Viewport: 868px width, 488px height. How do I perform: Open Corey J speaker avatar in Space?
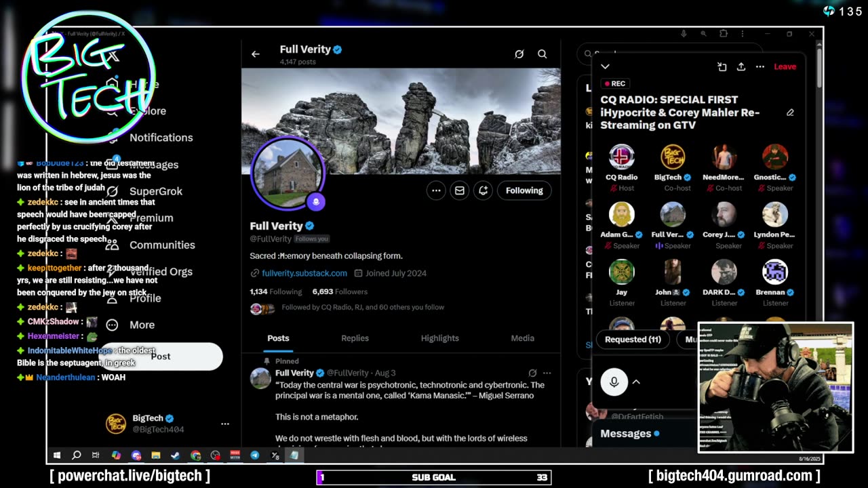[x=724, y=214]
